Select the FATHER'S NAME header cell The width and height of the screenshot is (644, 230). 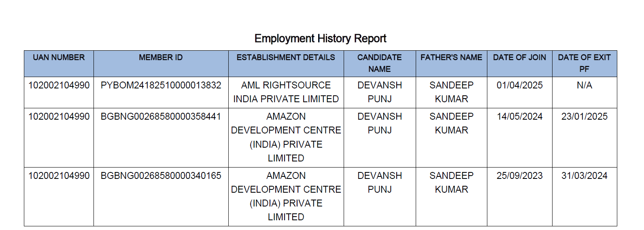pyautogui.click(x=451, y=58)
